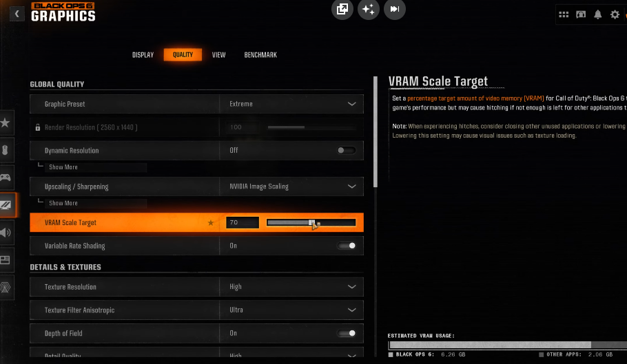Expand Show More under Dynamic Resolution
The height and width of the screenshot is (364, 627).
63,167
